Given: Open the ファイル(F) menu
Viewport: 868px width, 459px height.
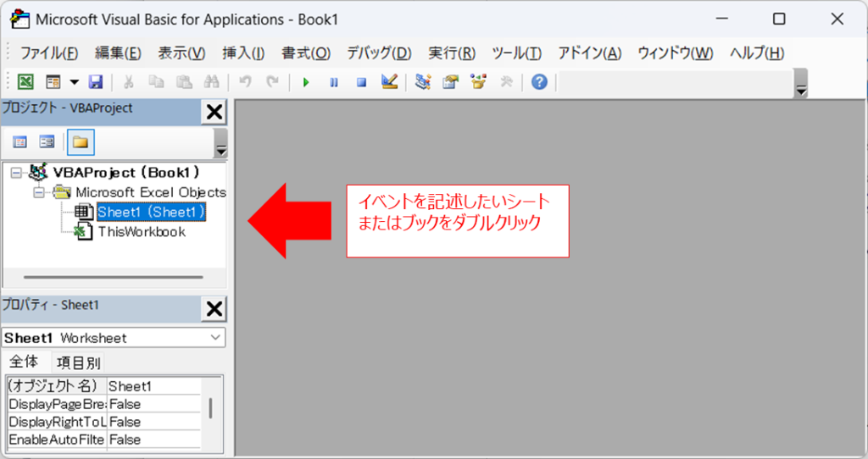Looking at the screenshot, I should pos(48,53).
